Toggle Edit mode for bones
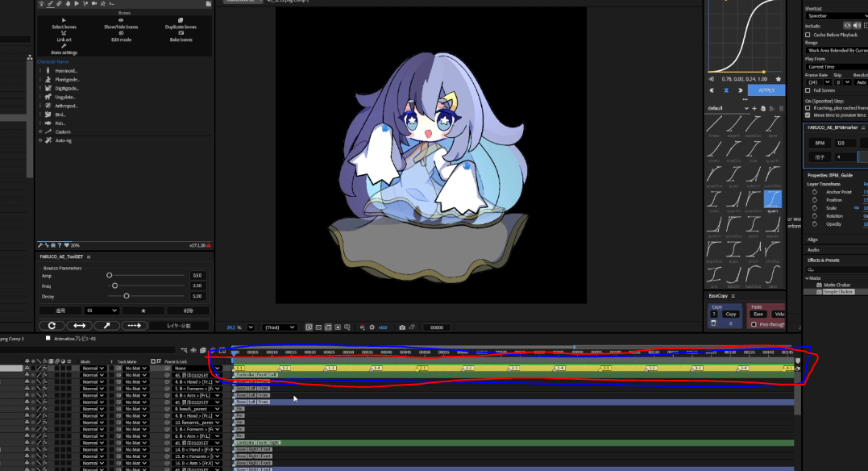Viewport: 868px width, 471px height. coord(121,36)
